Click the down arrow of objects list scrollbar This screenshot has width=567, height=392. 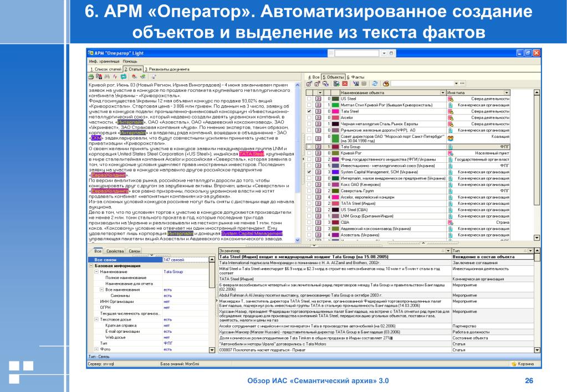pos(537,238)
